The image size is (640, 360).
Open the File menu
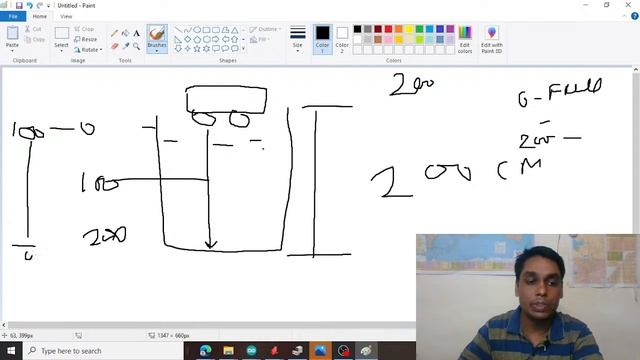[13, 16]
